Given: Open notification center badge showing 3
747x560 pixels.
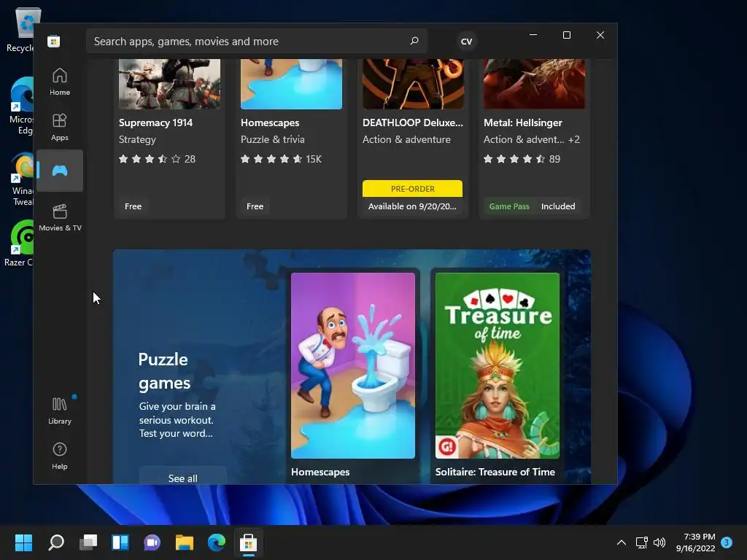Looking at the screenshot, I should (727, 542).
